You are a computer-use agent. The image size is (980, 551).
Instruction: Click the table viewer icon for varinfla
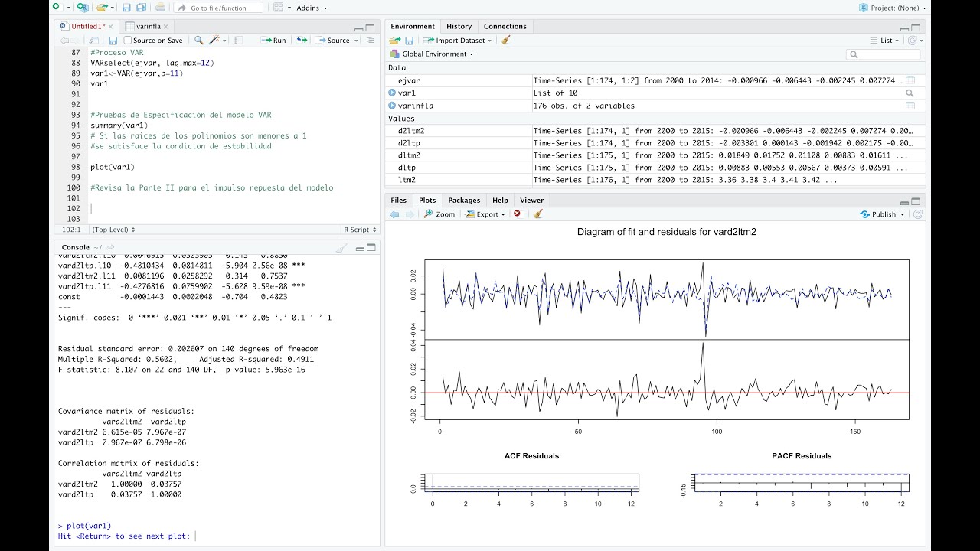[x=910, y=106]
